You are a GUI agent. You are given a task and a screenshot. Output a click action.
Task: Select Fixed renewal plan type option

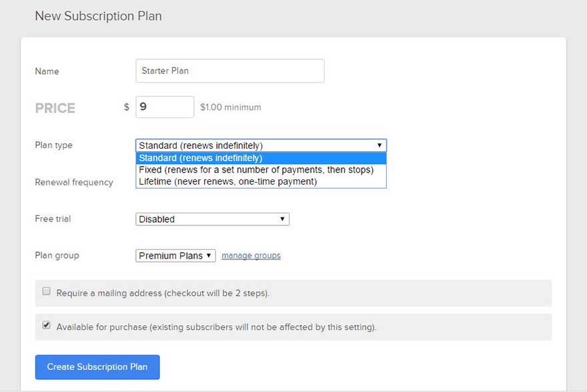tap(261, 169)
